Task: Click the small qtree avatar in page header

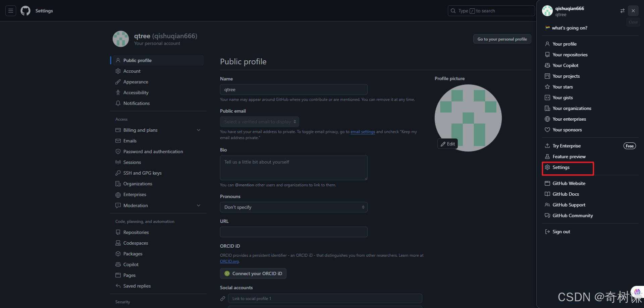Action: [121, 39]
